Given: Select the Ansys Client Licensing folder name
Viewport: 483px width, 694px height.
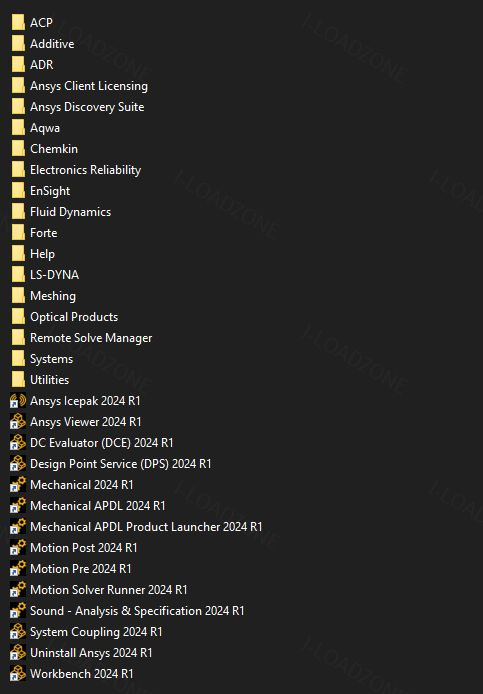Looking at the screenshot, I should tap(89, 86).
